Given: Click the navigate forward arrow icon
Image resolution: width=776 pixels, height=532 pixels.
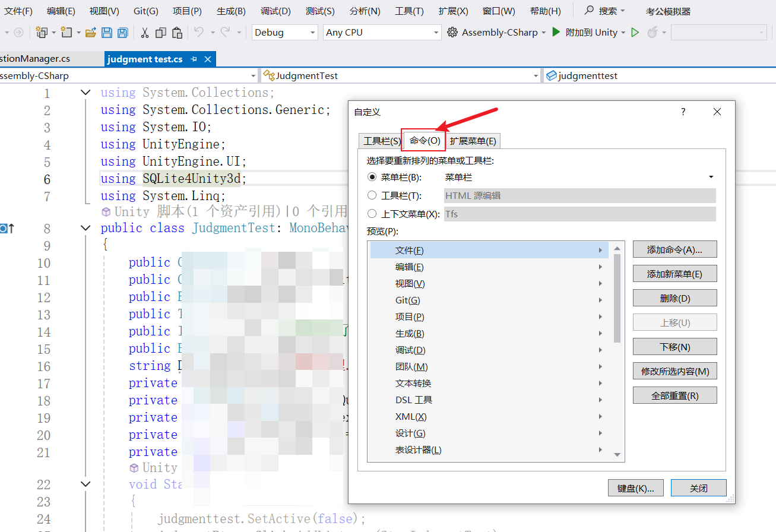Looking at the screenshot, I should point(18,33).
